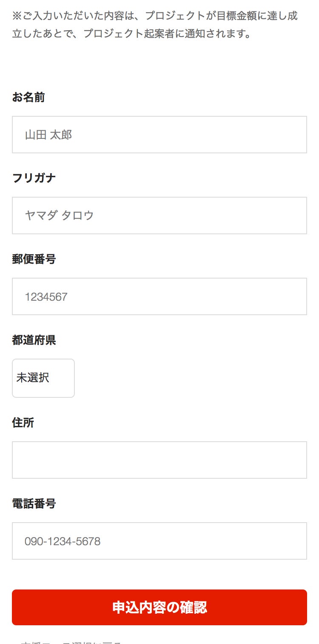Click the お名前 field label
The width and height of the screenshot is (319, 644).
click(x=28, y=98)
